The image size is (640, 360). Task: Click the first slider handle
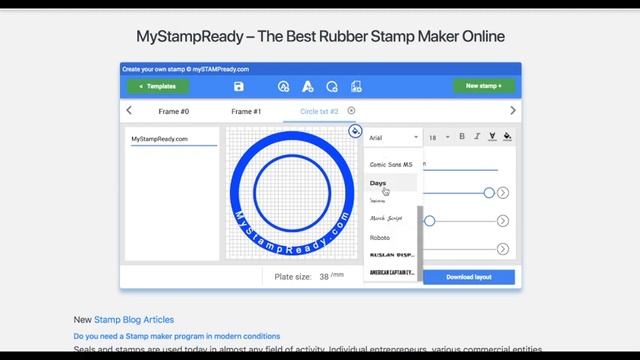click(489, 193)
